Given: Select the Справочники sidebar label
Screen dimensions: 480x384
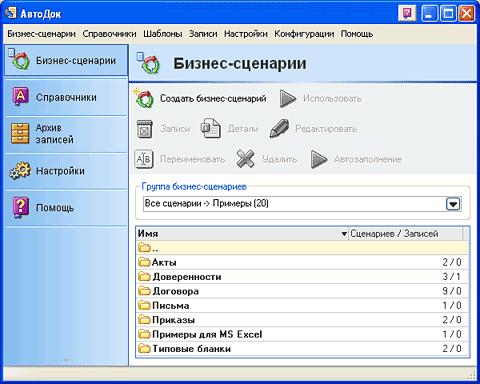Looking at the screenshot, I should tap(66, 97).
